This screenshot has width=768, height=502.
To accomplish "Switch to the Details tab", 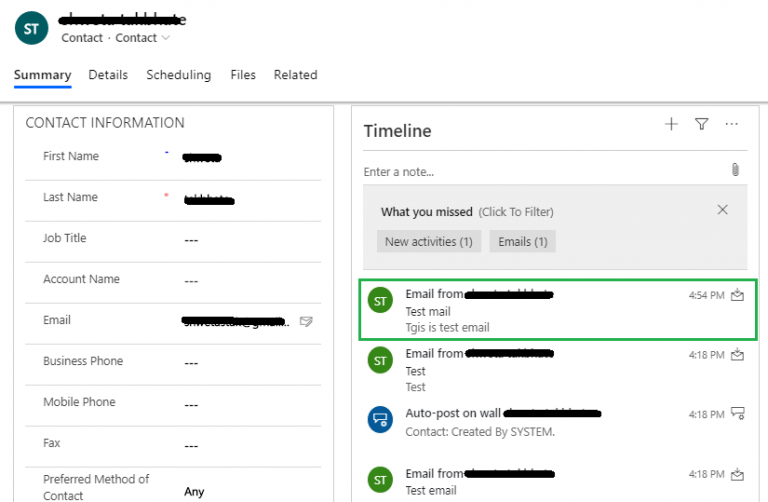I will tap(108, 75).
